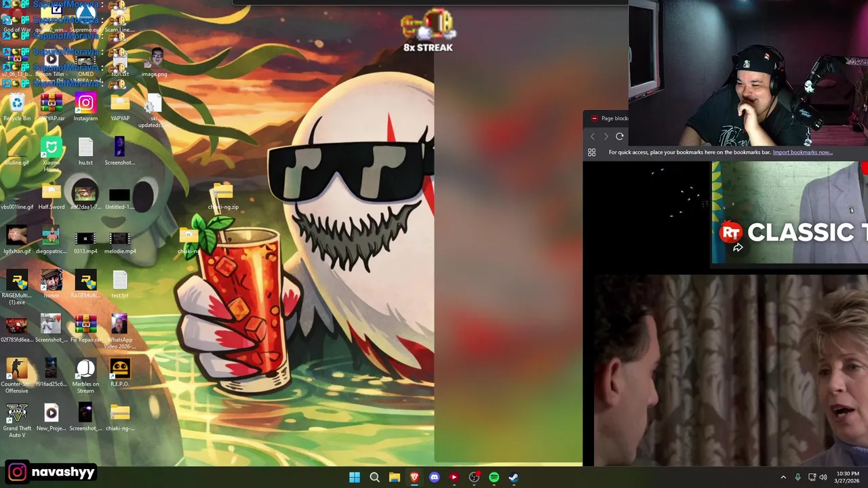
Task: Open the chiaki-ng.zip file icon
Action: (x=223, y=197)
